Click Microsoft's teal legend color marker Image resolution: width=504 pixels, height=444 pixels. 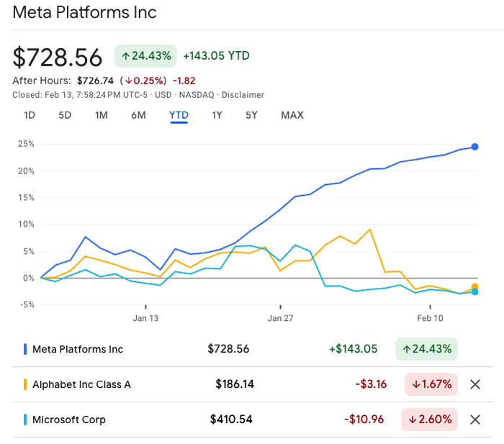(x=25, y=420)
